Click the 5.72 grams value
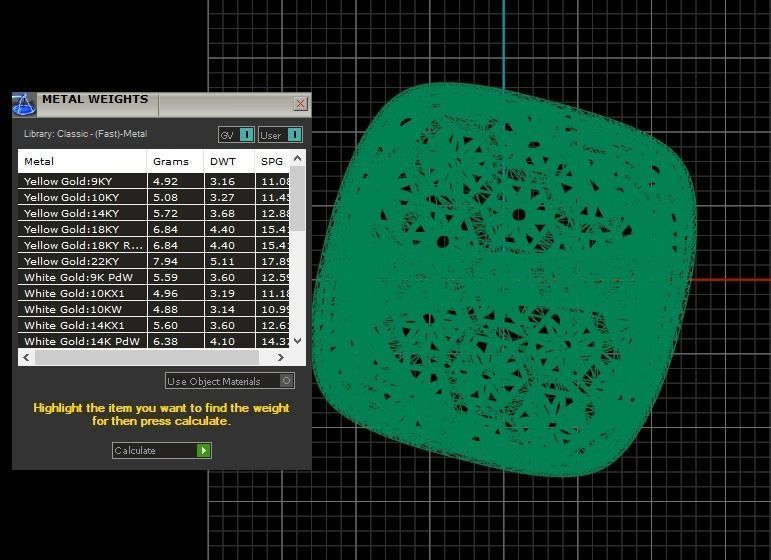 coord(166,213)
